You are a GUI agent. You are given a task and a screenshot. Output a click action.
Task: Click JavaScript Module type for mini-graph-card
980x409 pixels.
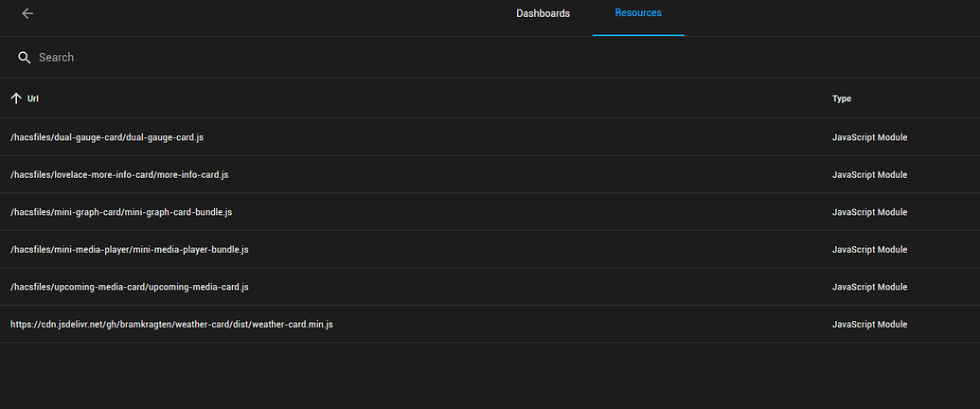(869, 212)
